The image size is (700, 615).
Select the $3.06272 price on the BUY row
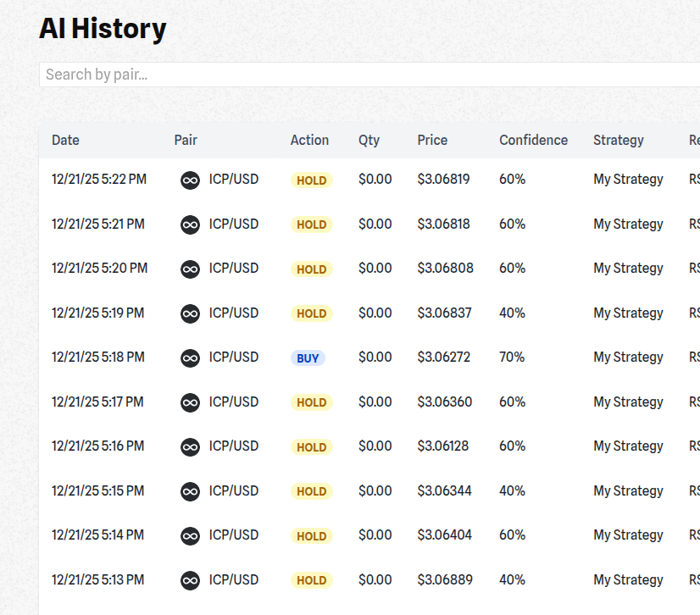point(445,357)
